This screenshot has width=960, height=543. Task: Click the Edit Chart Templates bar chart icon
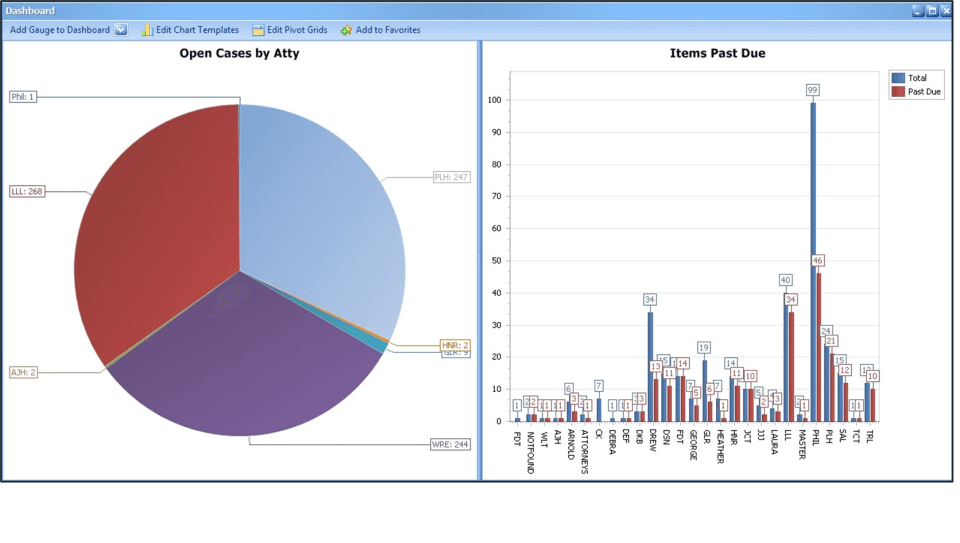pos(147,30)
